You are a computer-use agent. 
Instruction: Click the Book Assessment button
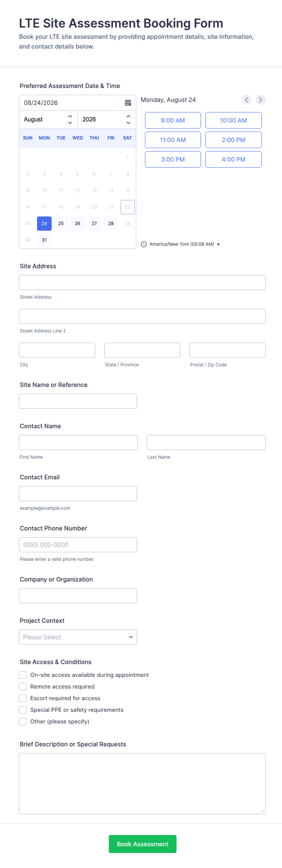(142, 844)
